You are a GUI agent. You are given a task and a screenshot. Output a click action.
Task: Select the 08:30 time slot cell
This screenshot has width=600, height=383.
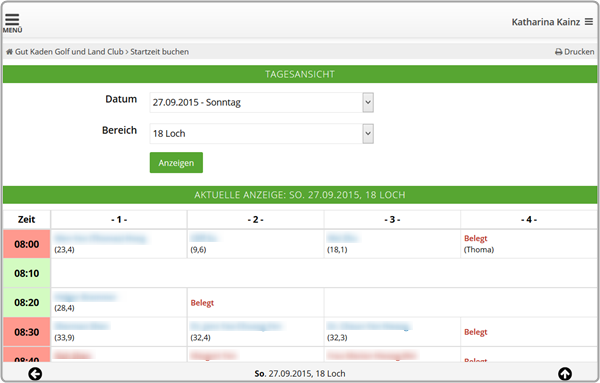tap(26, 332)
